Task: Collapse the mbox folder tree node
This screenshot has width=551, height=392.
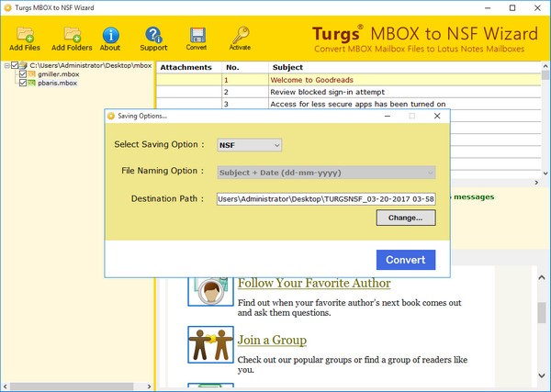Action: coord(6,66)
